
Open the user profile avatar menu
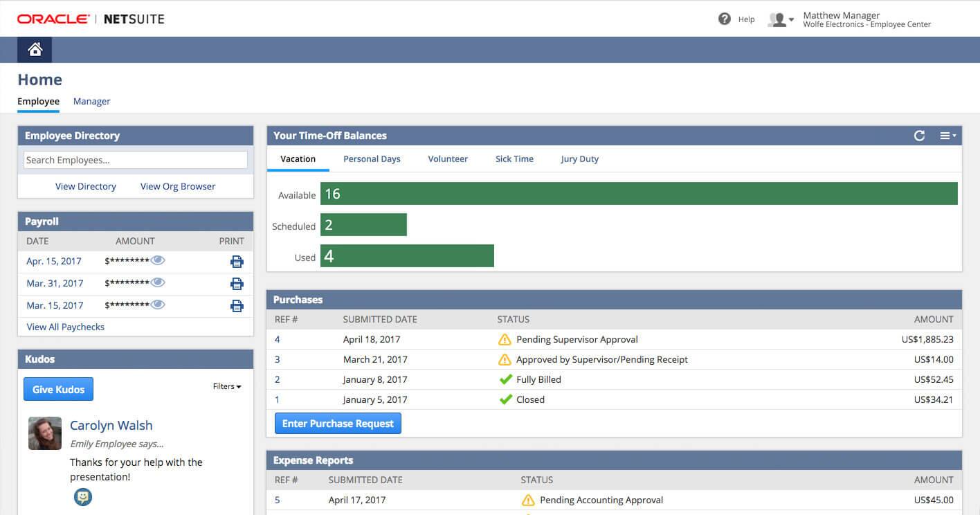point(780,19)
